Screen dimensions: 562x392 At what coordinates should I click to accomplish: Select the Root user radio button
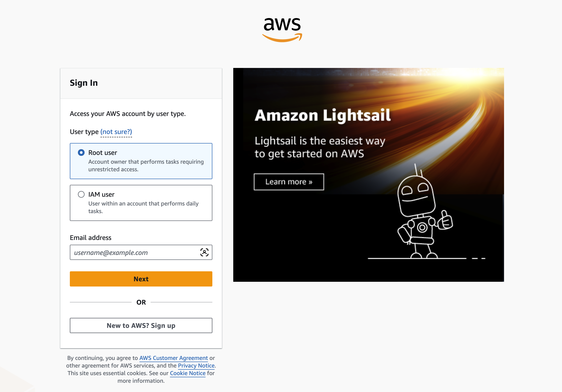[x=81, y=153]
